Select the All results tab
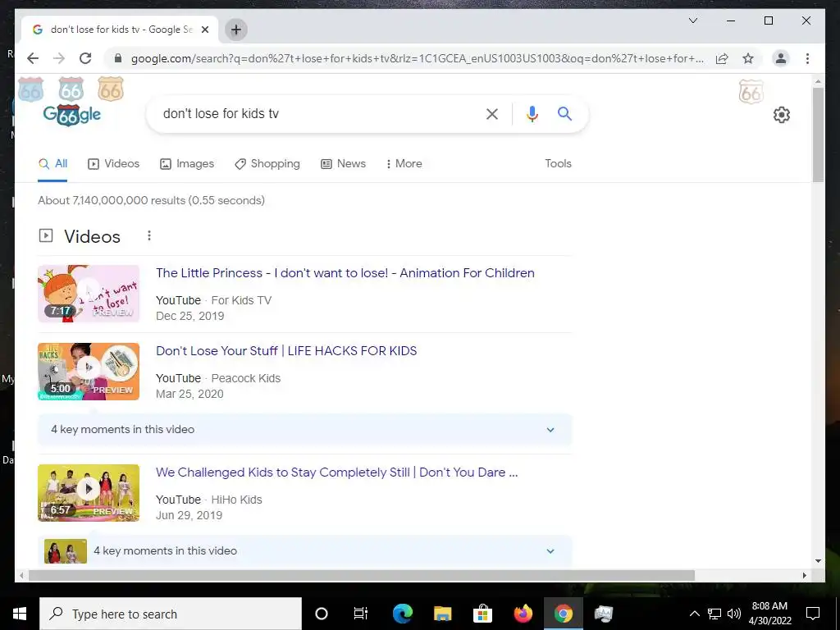This screenshot has width=840, height=630. pyautogui.click(x=52, y=164)
